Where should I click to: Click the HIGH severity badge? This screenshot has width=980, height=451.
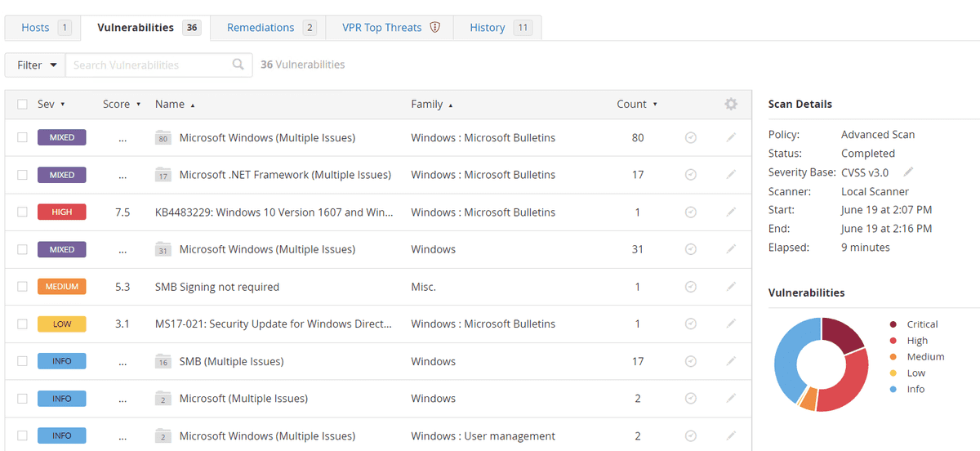click(62, 212)
